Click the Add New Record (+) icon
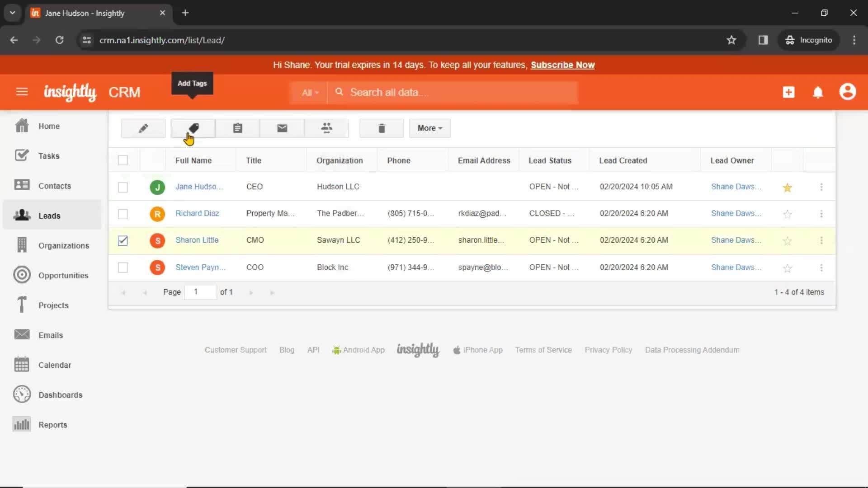 pyautogui.click(x=789, y=92)
